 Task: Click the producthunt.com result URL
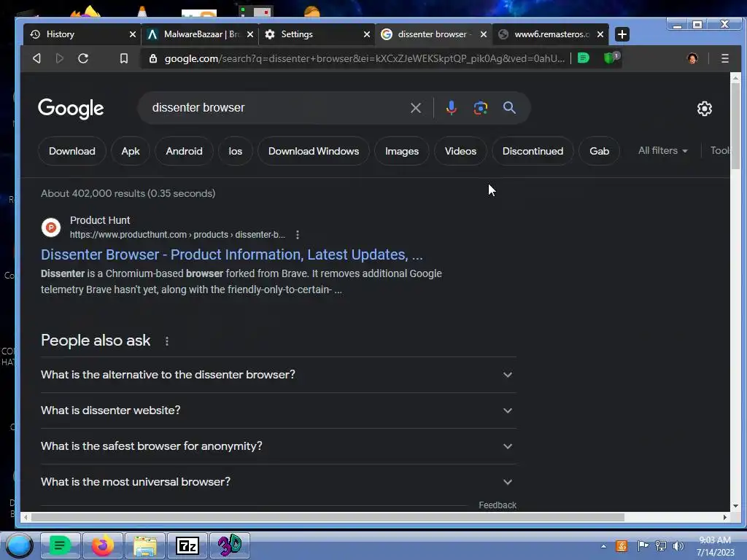point(177,235)
